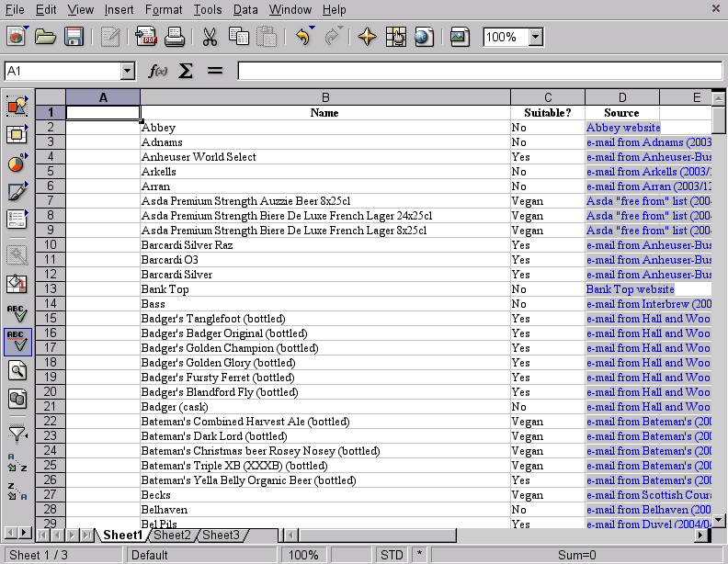
Task: Click the last sheet tab navigation button
Action: coord(86,536)
